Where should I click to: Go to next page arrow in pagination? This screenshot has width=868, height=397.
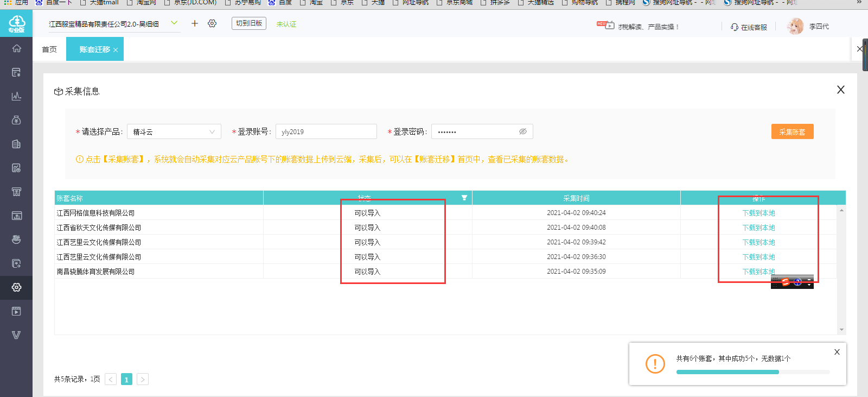(143, 379)
